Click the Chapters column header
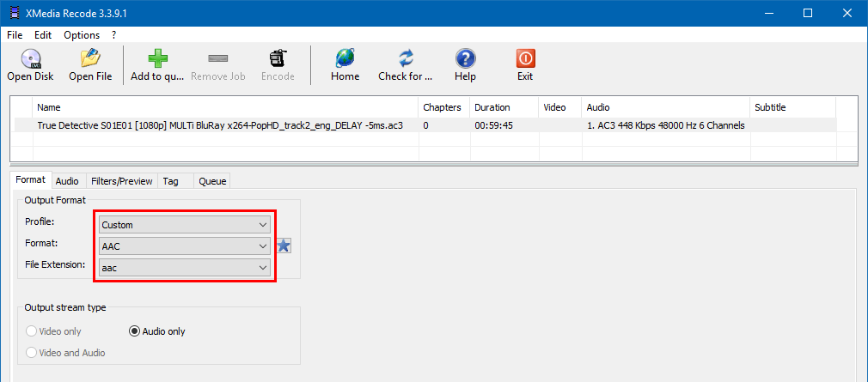This screenshot has width=868, height=382. [444, 107]
